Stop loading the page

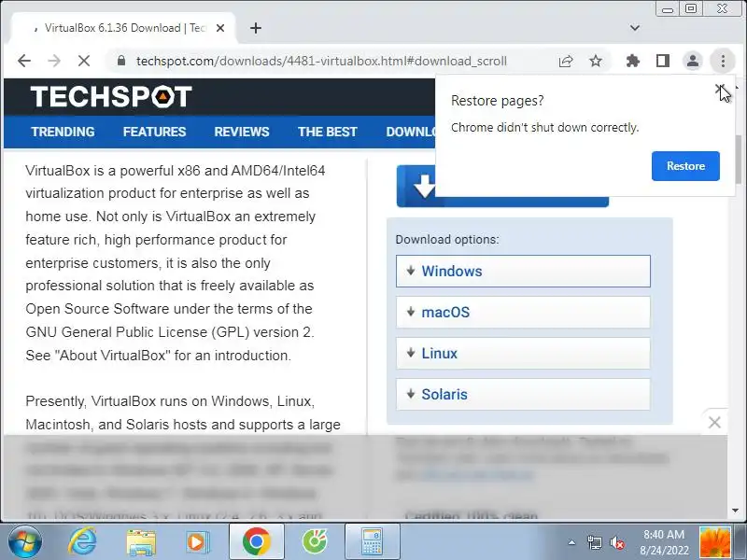coord(84,61)
